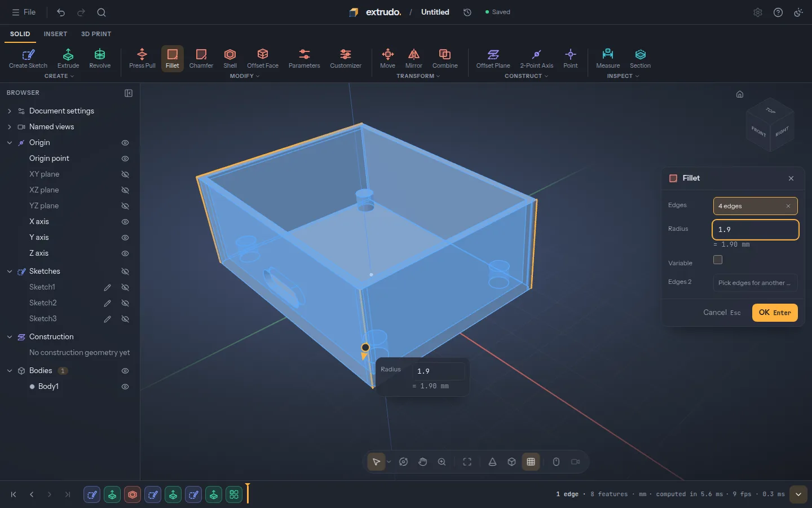
Task: Choose the Offset Face tool
Action: [263, 59]
